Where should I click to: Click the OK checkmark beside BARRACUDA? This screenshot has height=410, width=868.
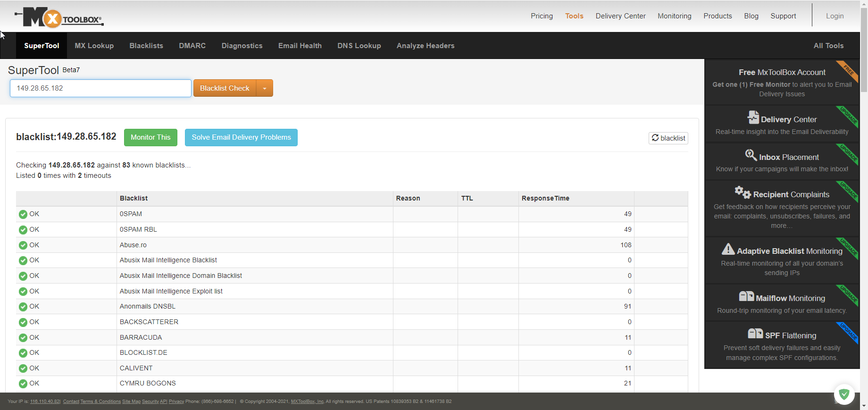click(x=23, y=338)
